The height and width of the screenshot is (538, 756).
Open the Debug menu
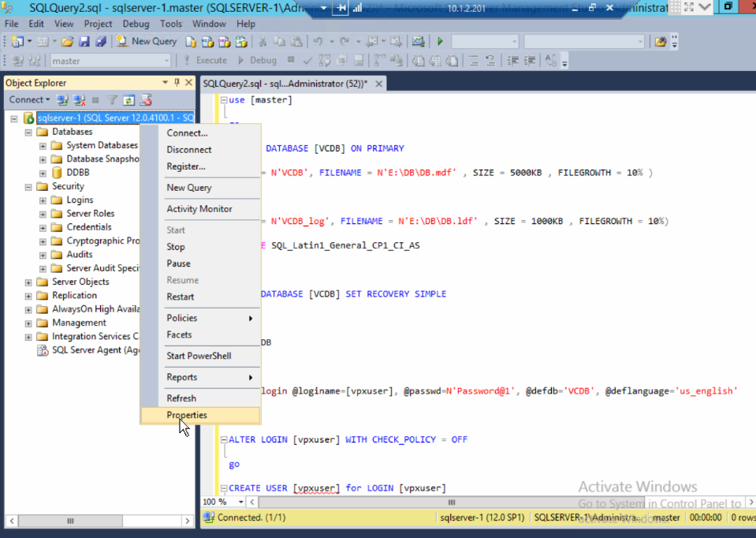click(136, 24)
